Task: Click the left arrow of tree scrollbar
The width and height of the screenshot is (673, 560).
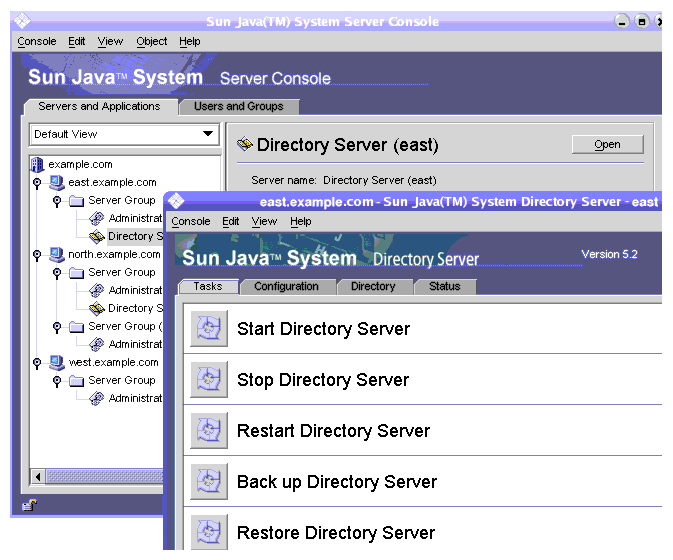Action: pos(38,477)
